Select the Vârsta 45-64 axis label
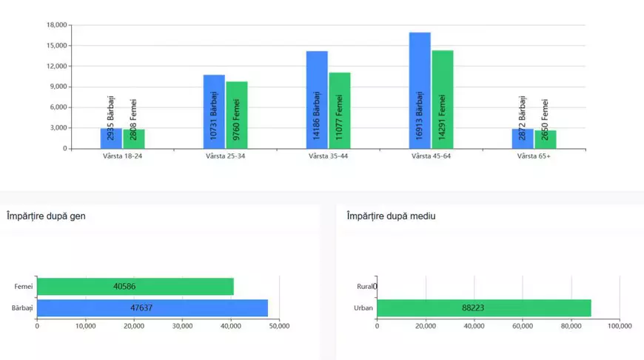The width and height of the screenshot is (644, 360). (431, 156)
